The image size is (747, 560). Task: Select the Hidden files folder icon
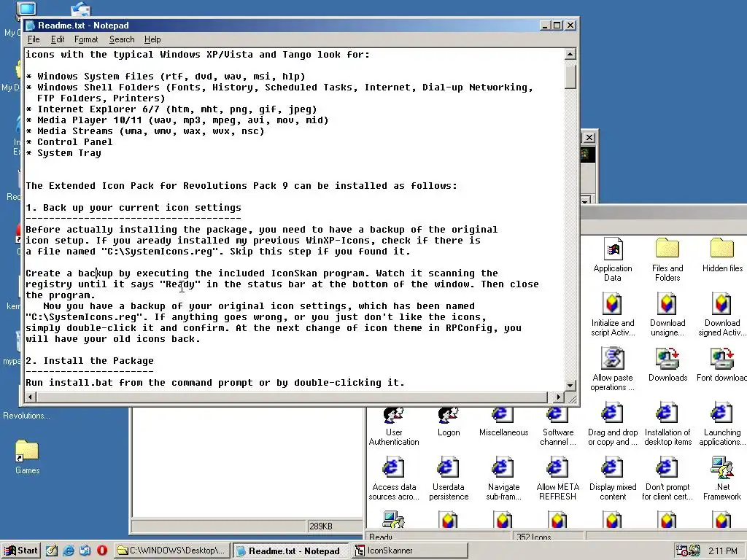721,249
